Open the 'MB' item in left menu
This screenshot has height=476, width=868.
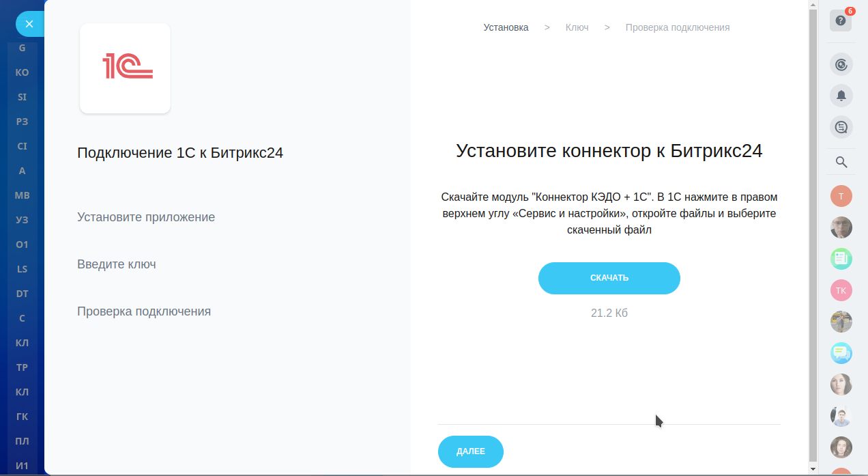pos(23,195)
